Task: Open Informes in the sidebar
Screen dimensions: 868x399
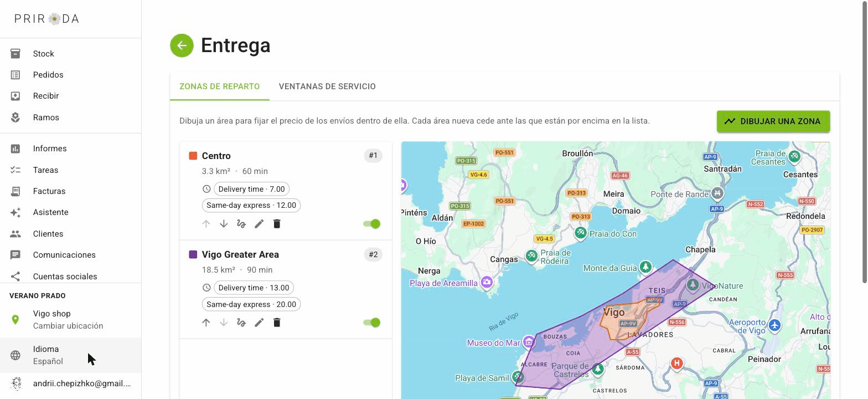Action: pos(71,149)
